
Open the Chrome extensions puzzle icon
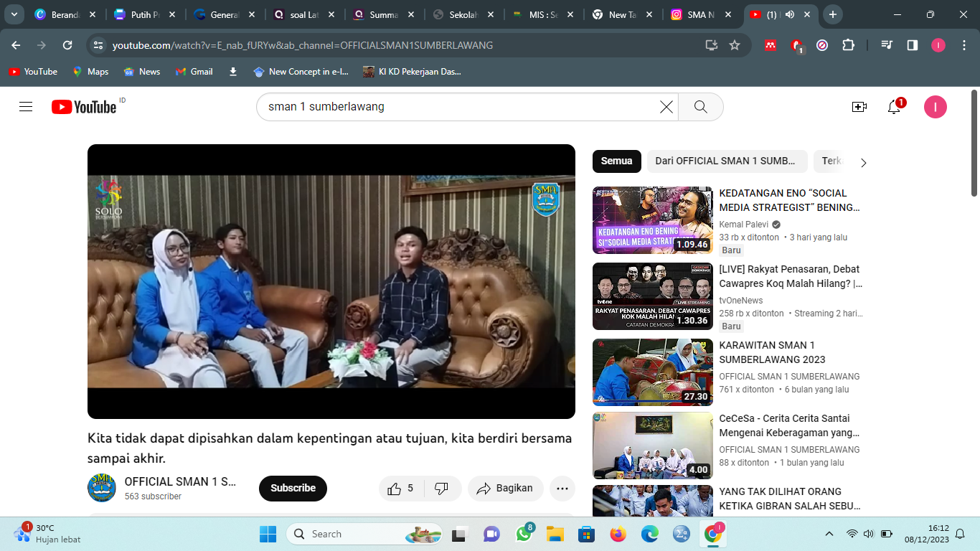coord(848,45)
